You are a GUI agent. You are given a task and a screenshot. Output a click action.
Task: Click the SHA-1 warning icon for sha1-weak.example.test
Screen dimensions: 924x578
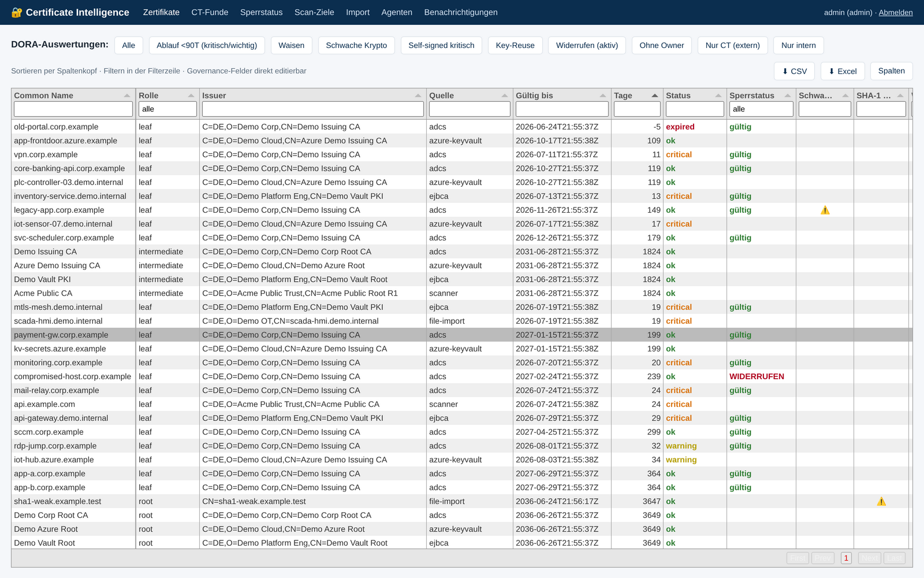(881, 502)
